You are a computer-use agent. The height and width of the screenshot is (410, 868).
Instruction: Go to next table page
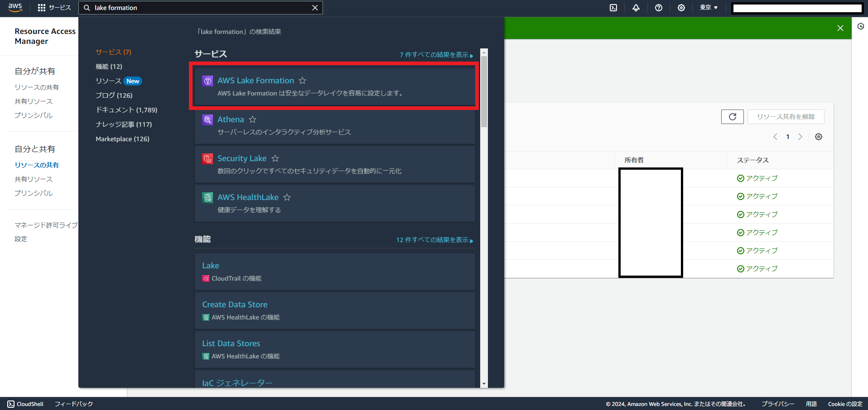(800, 137)
